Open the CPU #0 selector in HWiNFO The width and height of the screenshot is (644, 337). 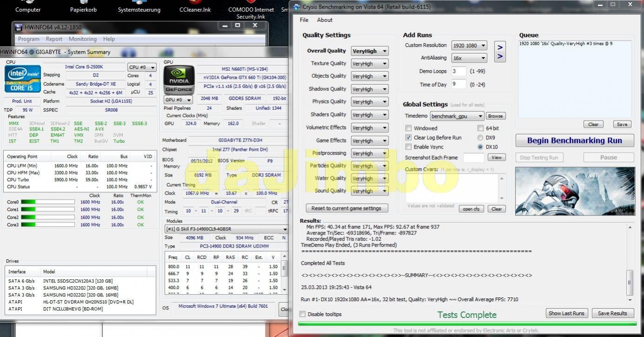[142, 67]
